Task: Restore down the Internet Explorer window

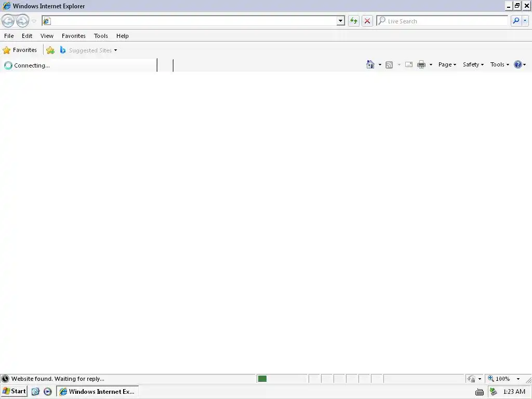Action: 517,6
